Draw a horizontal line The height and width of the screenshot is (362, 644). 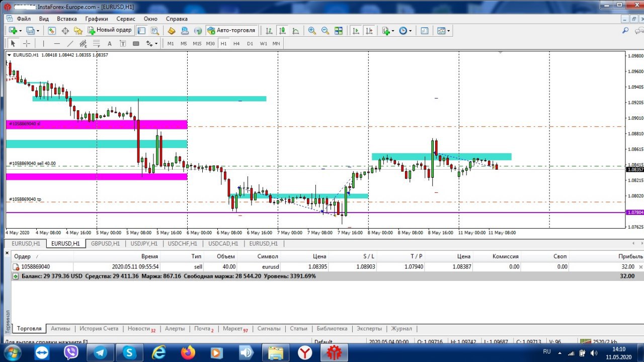57,43
